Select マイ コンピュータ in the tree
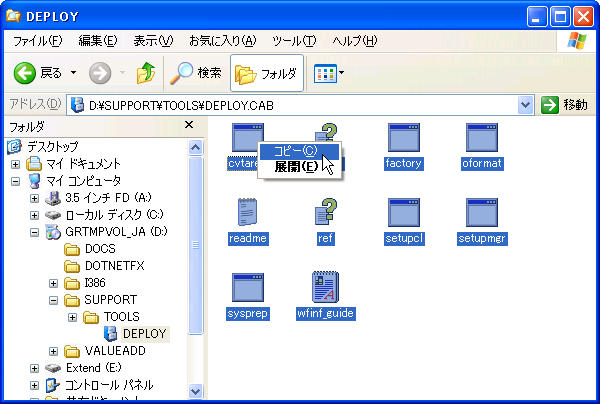This screenshot has height=404, width=600. click(83, 181)
